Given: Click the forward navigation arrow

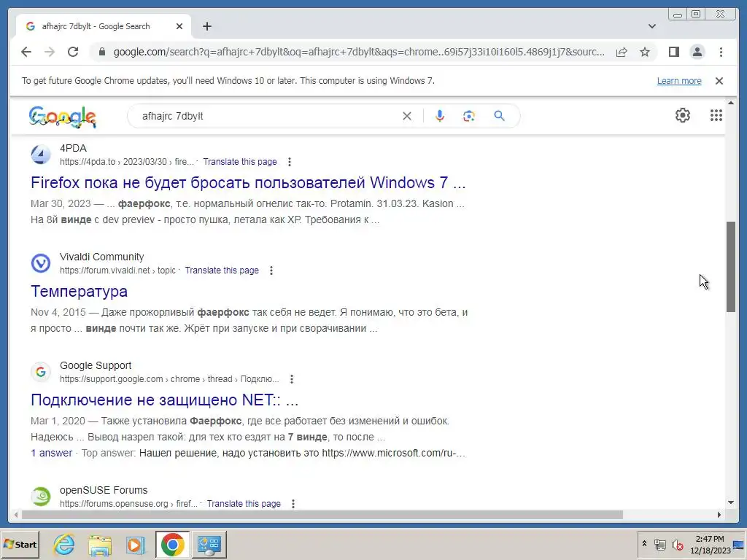Looking at the screenshot, I should pos(50,52).
